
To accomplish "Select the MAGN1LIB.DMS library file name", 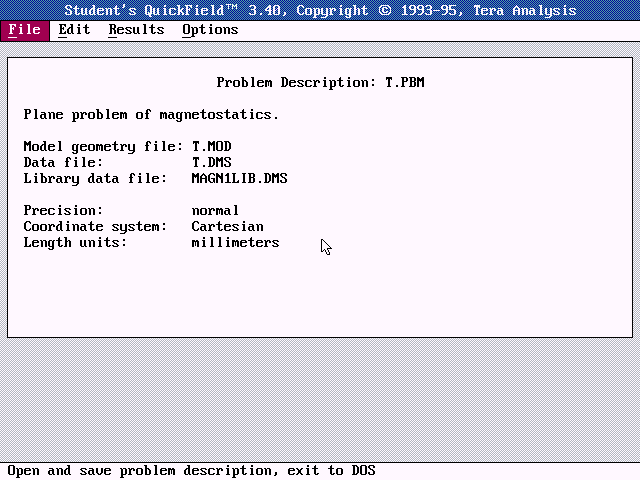I will point(240,178).
